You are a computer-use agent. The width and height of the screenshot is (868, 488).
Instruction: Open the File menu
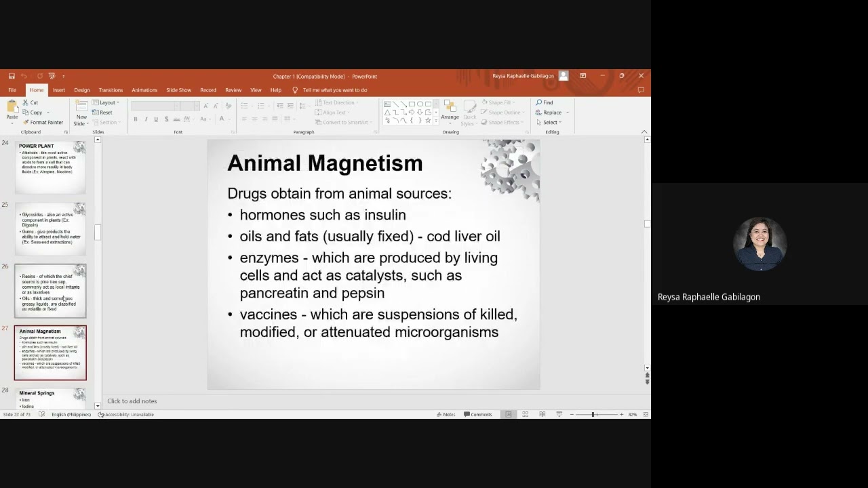tap(12, 89)
